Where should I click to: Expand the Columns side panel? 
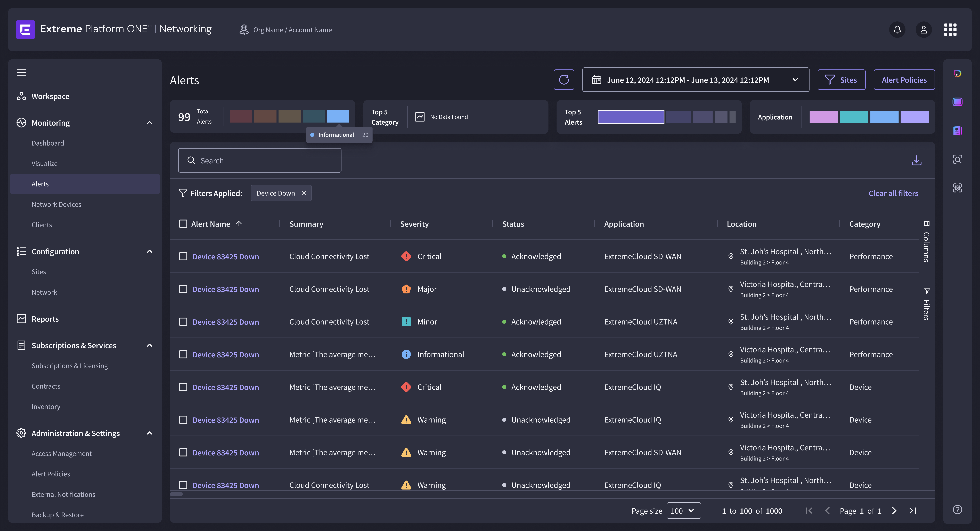pyautogui.click(x=926, y=241)
